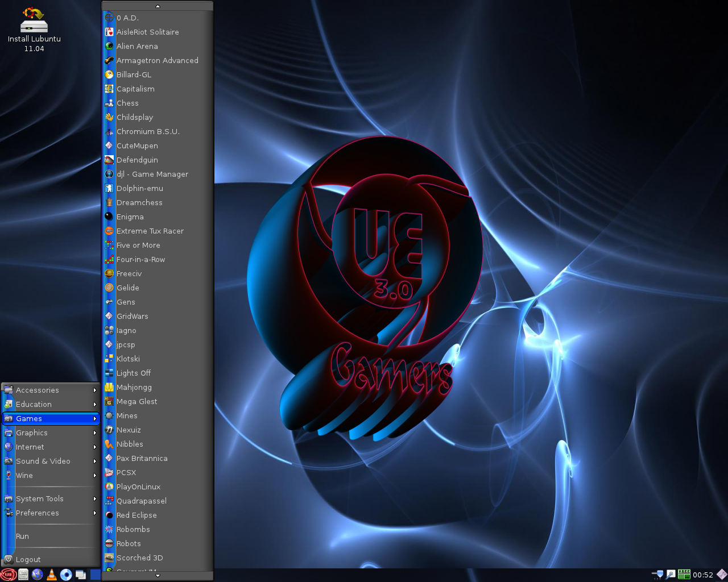728x582 pixels.
Task: Choose Robots game entry
Action: point(158,543)
